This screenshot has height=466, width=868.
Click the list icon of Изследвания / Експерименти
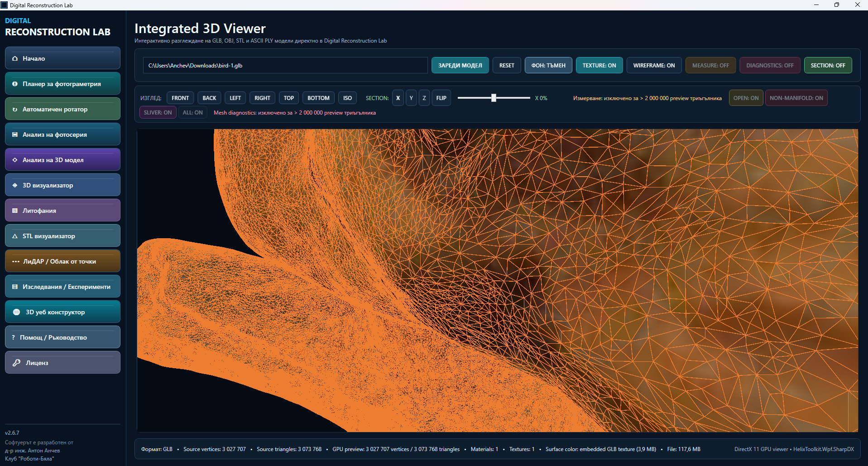click(15, 287)
